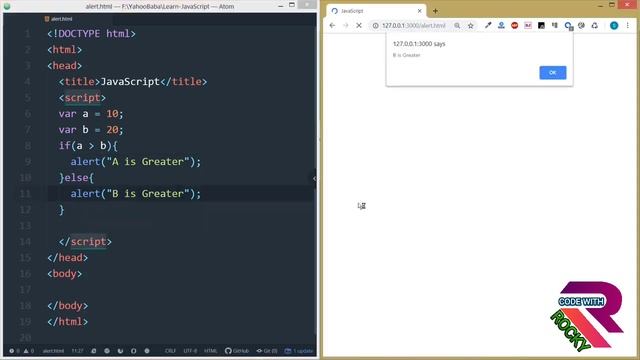The width and height of the screenshot is (640, 360).
Task: Open the browser profile avatar
Action: click(x=614, y=25)
